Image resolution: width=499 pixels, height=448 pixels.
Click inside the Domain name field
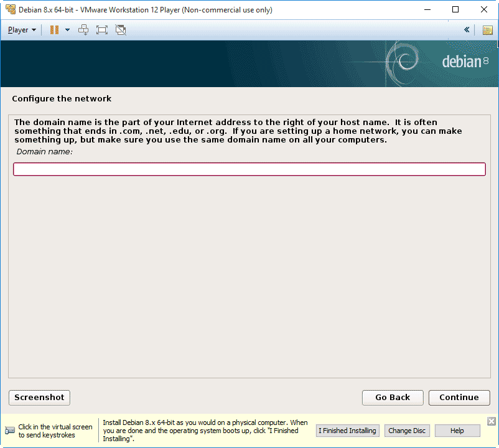(249, 169)
